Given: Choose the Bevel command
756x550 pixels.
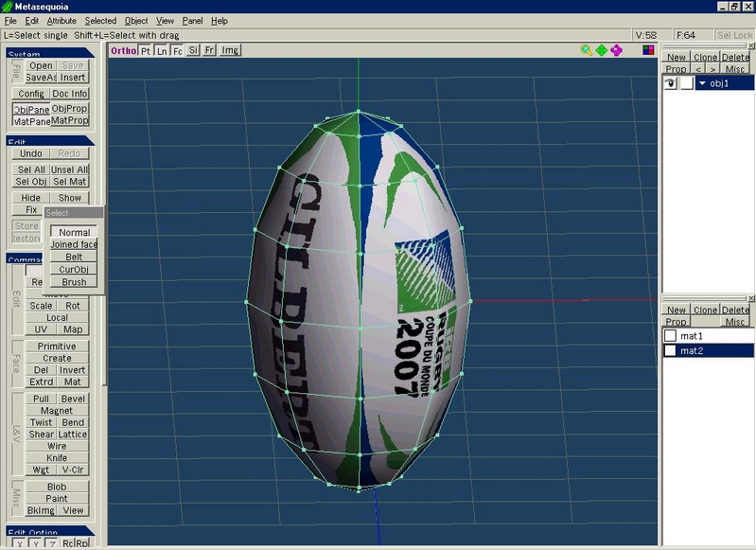Looking at the screenshot, I should 73,399.
